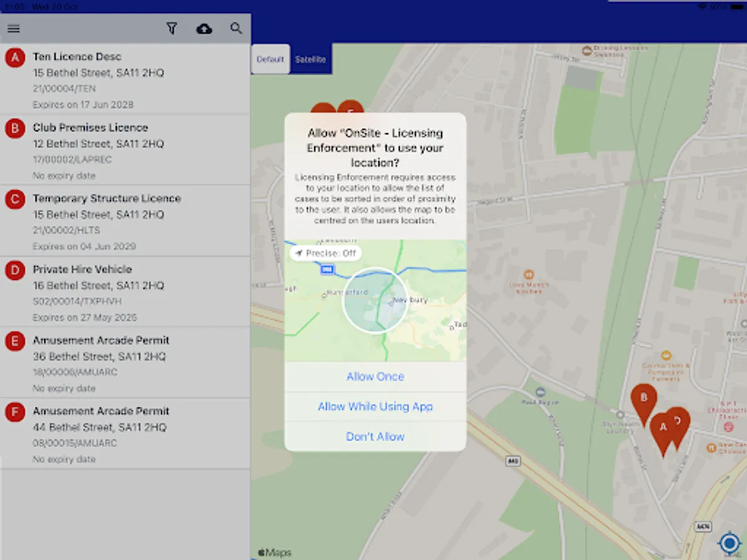The width and height of the screenshot is (747, 560).
Task: Tap address 16 Bethel Street, SA11 2HQ
Action: (x=98, y=286)
